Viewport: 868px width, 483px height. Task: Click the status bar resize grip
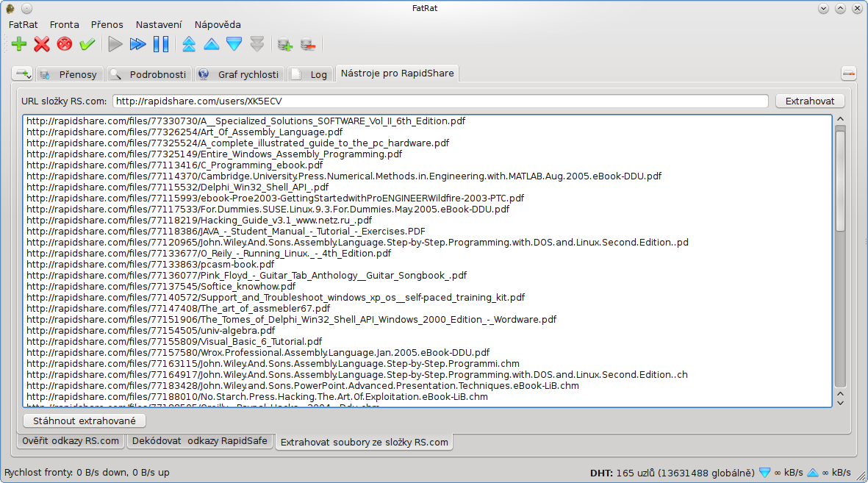(x=861, y=476)
